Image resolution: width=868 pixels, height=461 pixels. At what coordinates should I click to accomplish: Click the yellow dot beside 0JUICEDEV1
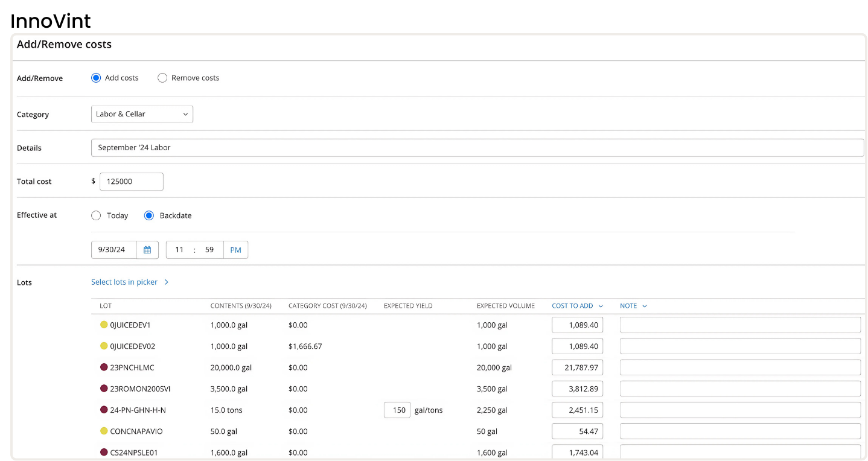click(x=104, y=325)
